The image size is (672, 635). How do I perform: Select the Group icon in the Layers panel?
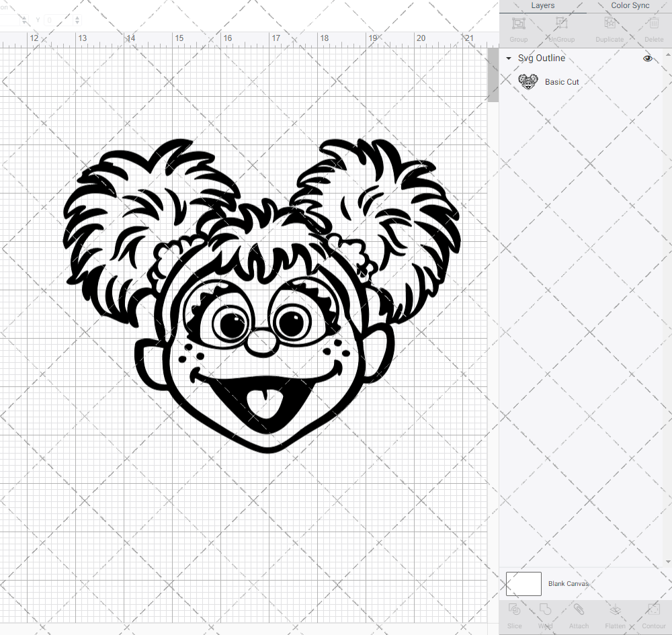518,24
